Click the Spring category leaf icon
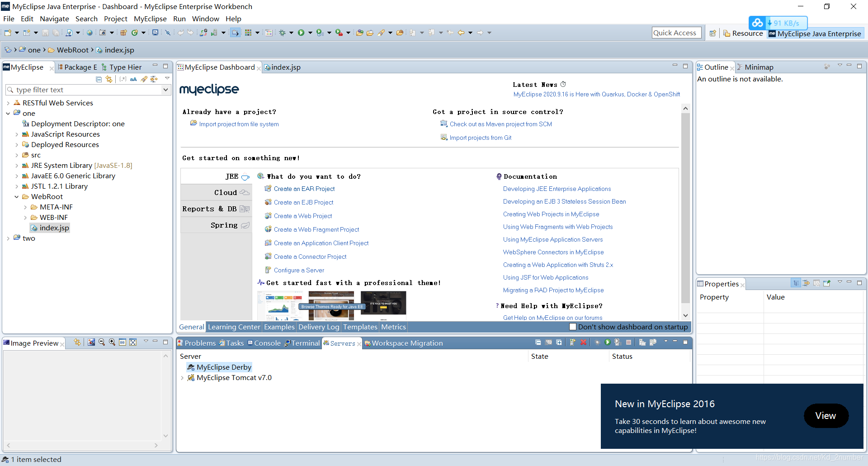The image size is (868, 466). (245, 225)
